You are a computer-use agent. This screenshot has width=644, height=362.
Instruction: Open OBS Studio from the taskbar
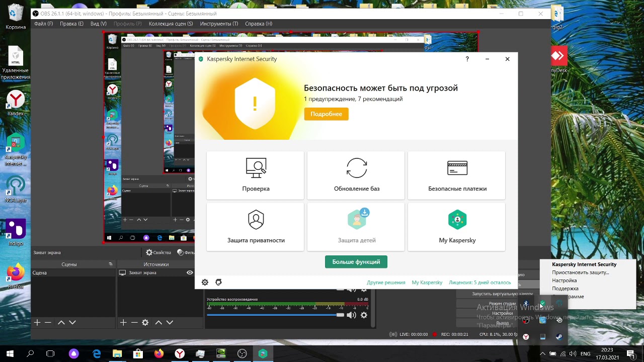242,354
